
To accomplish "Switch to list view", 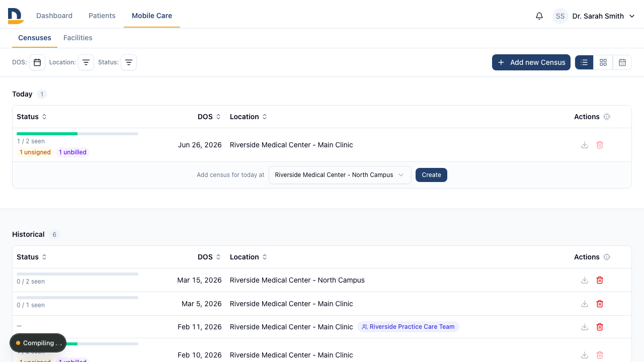I will pos(584,62).
